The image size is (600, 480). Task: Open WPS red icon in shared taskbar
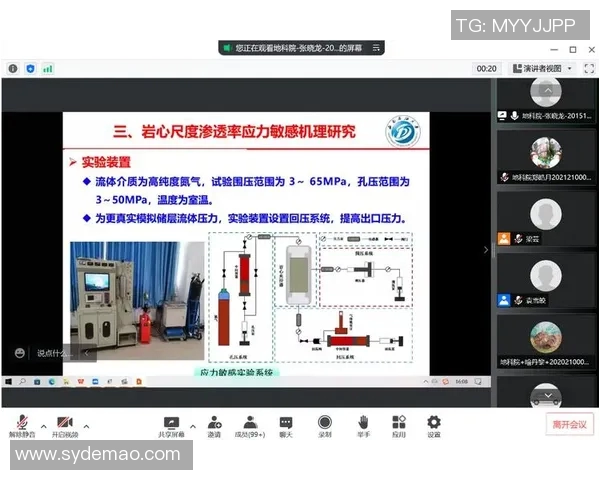tap(81, 382)
